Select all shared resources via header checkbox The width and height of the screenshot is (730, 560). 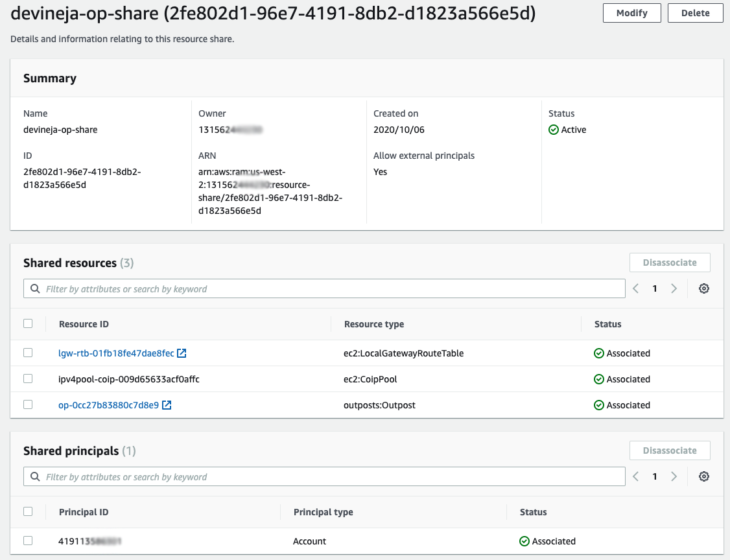pos(28,323)
